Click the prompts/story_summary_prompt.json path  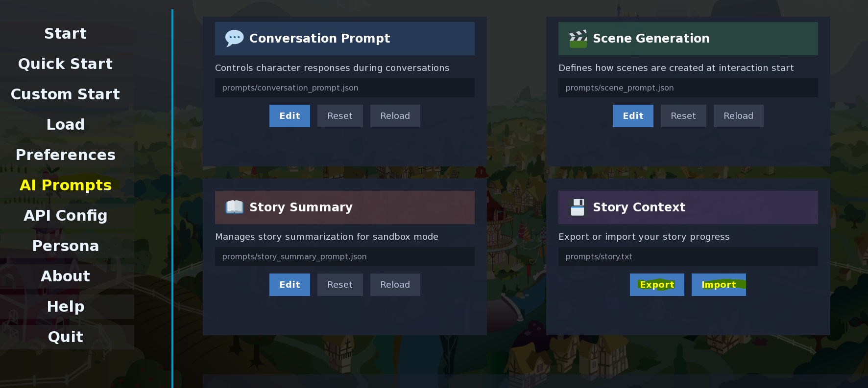345,256
